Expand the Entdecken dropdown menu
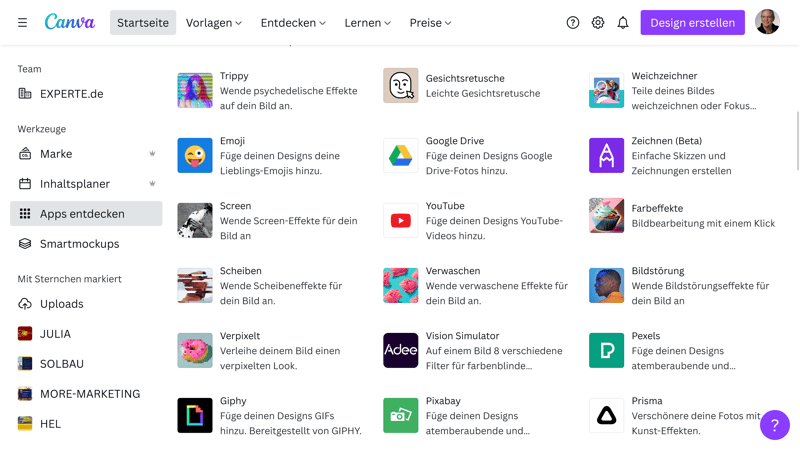Viewport: 800px width, 450px height. [293, 23]
